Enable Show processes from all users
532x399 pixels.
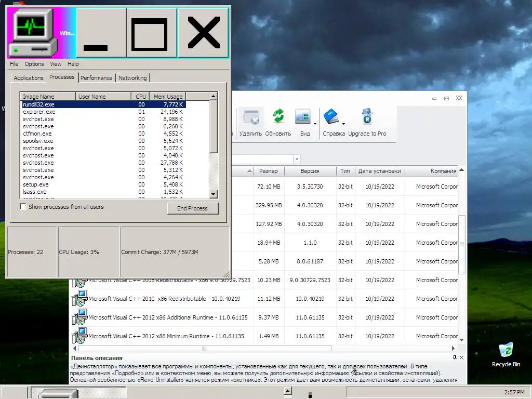pyautogui.click(x=23, y=207)
